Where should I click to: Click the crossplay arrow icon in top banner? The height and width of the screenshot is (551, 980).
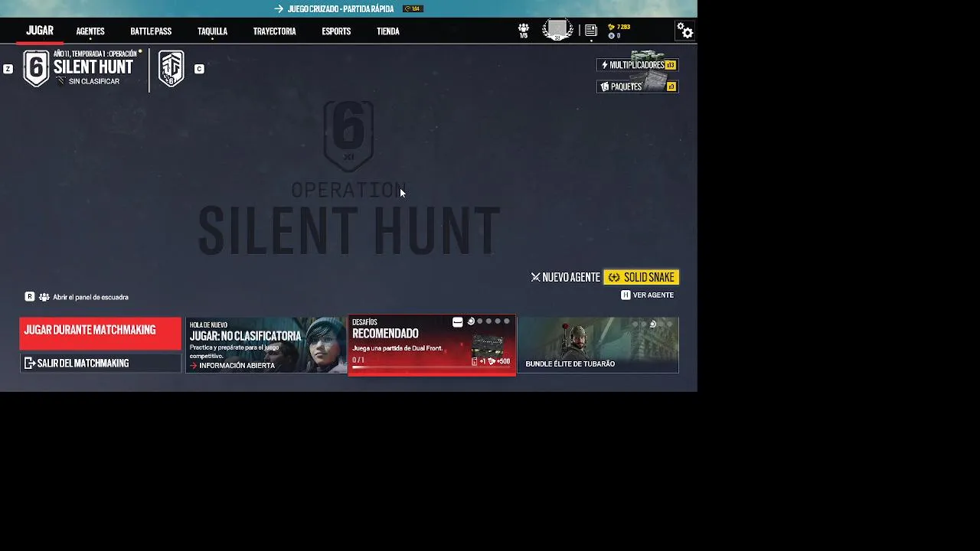[279, 9]
